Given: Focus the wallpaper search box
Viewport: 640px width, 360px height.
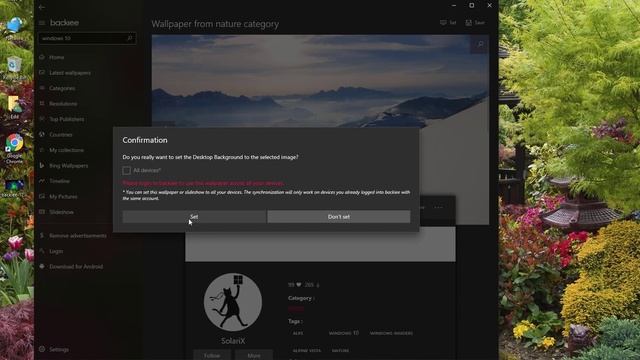Looking at the screenshot, I should (x=87, y=38).
